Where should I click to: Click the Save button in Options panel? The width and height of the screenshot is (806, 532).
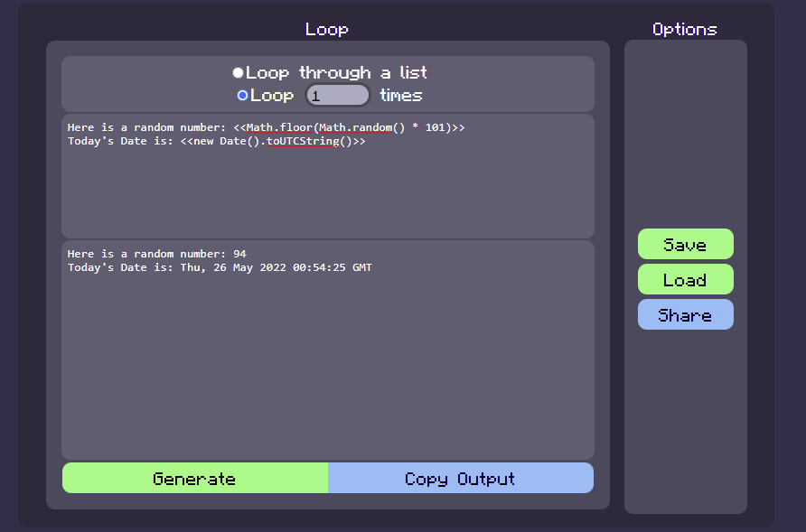tap(685, 244)
